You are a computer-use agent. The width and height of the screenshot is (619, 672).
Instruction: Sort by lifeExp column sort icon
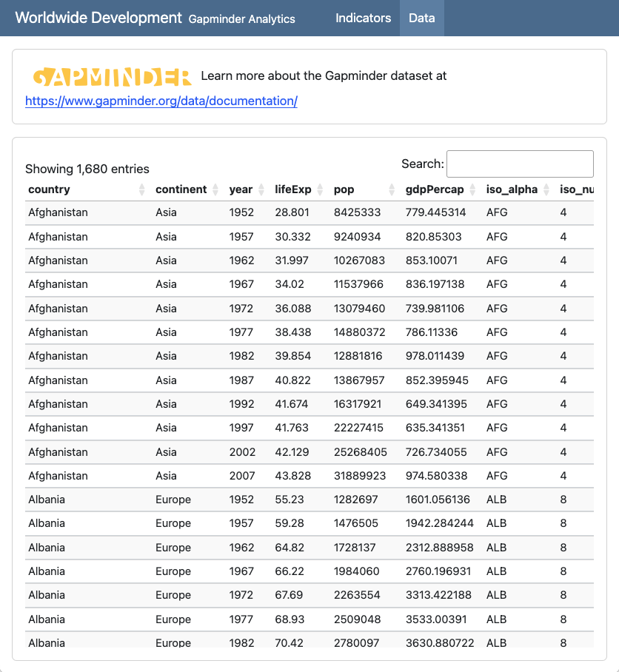pyautogui.click(x=320, y=190)
